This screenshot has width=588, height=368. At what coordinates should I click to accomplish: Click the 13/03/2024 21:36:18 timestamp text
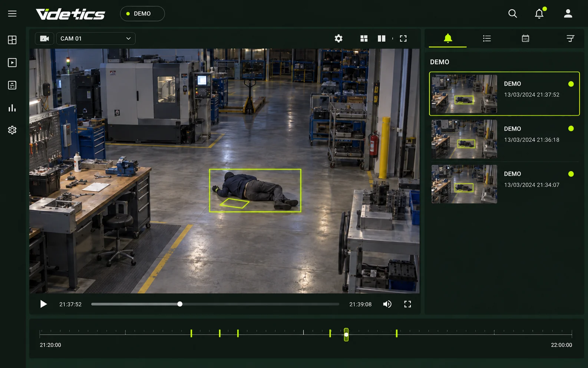[x=532, y=140]
